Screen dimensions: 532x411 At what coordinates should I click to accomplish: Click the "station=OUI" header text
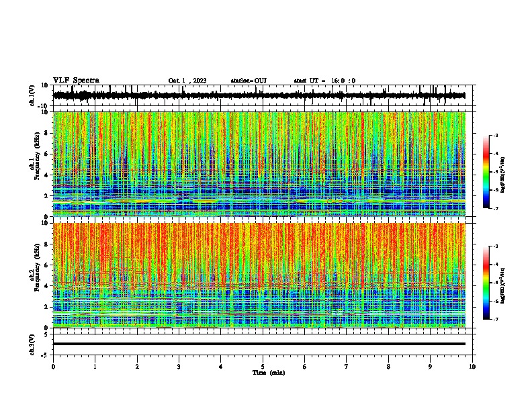pyautogui.click(x=249, y=81)
